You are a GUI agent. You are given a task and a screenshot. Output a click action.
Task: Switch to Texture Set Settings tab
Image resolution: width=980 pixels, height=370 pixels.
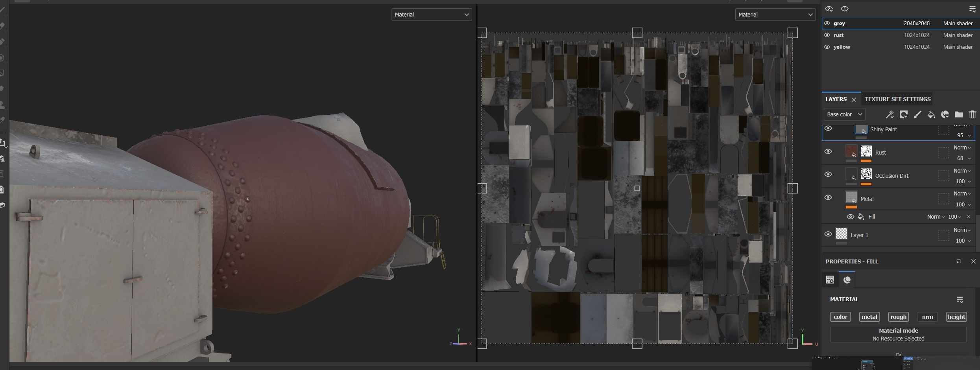click(897, 99)
